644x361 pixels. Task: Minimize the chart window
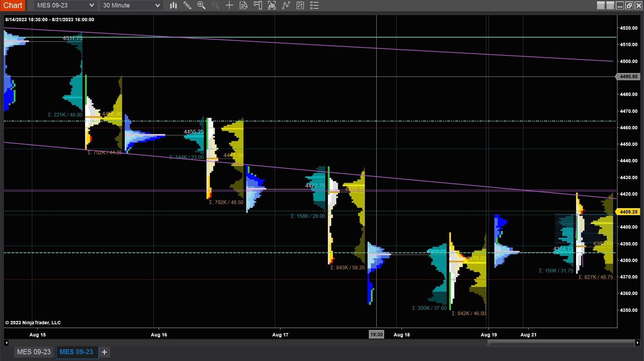[619, 5]
